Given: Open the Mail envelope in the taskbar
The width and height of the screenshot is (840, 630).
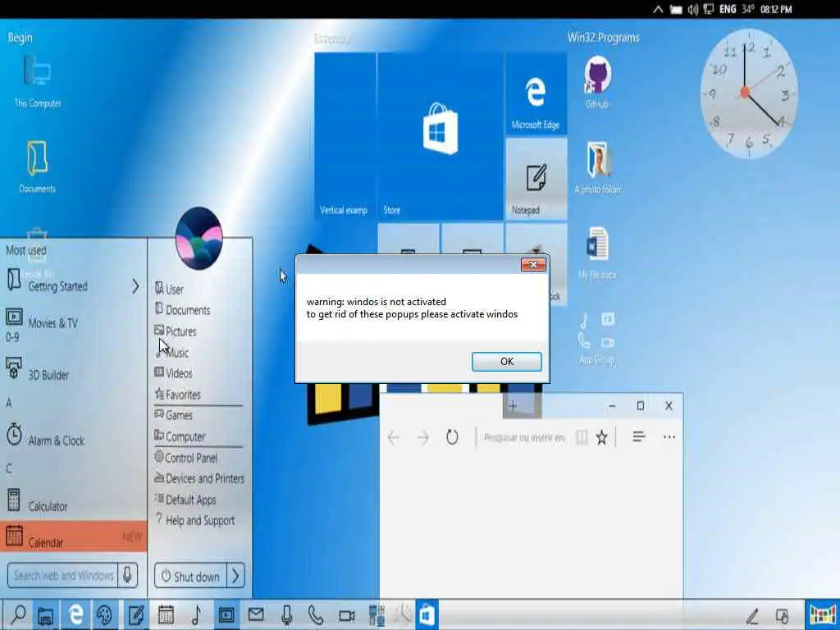Looking at the screenshot, I should click(256, 614).
